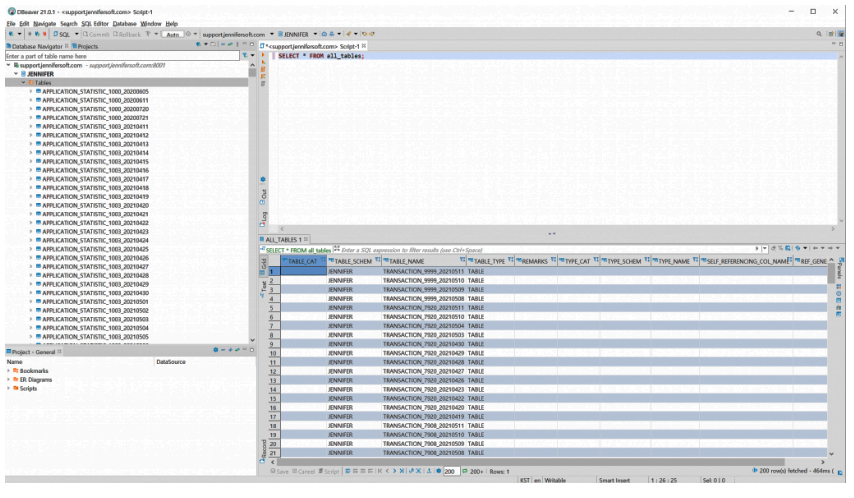Click the Project panel settings gear icon
The image size is (854, 498).
point(216,350)
